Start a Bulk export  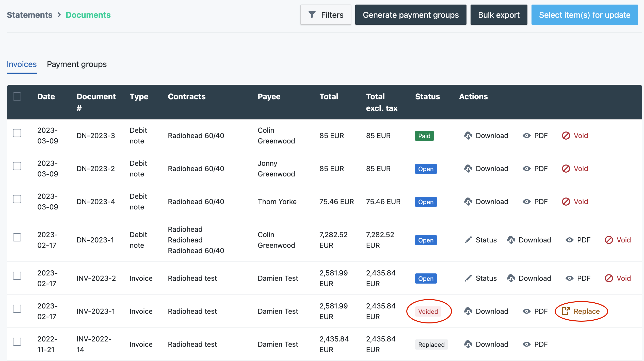tap(499, 15)
